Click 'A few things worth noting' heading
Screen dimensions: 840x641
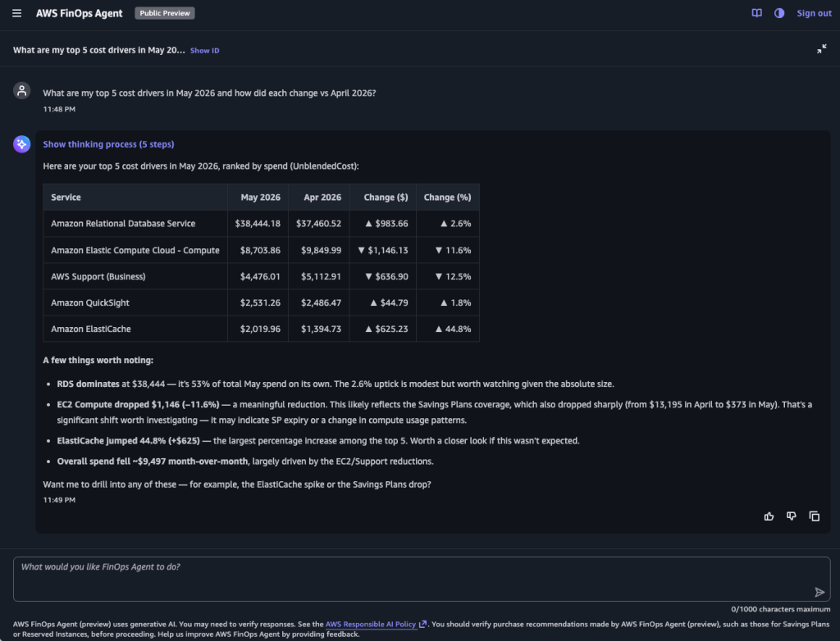(x=98, y=361)
